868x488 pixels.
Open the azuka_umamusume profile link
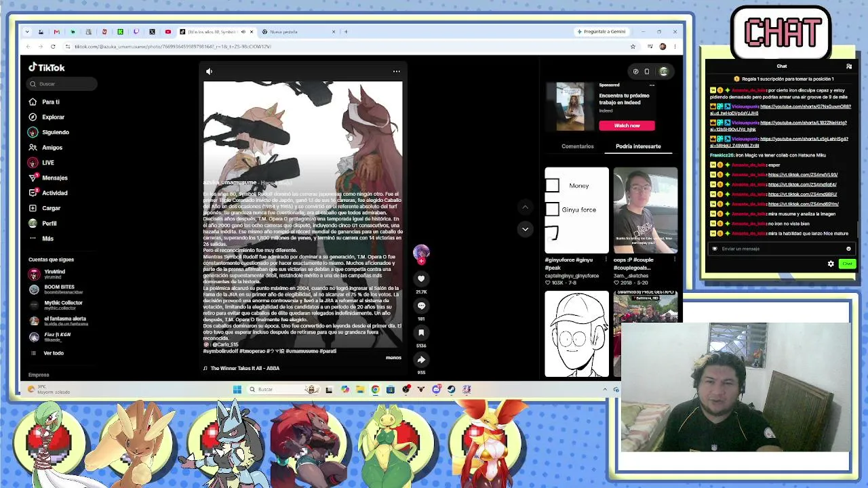pyautogui.click(x=230, y=182)
